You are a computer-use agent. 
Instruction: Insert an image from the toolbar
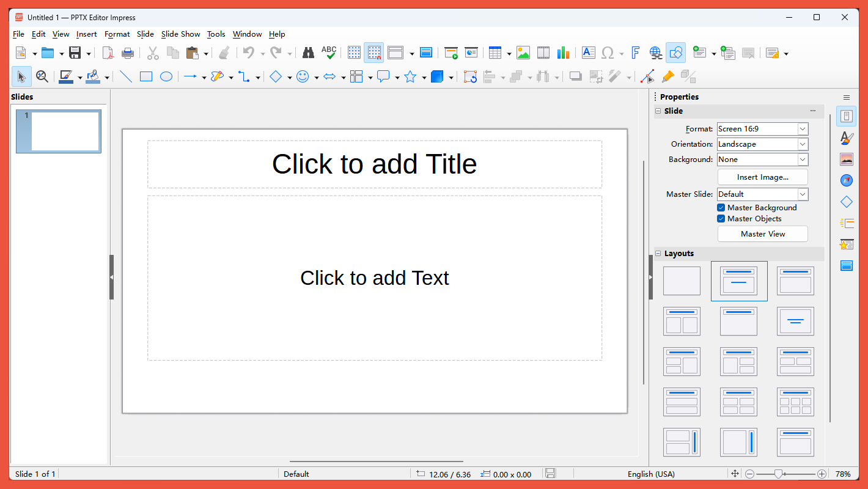point(523,53)
